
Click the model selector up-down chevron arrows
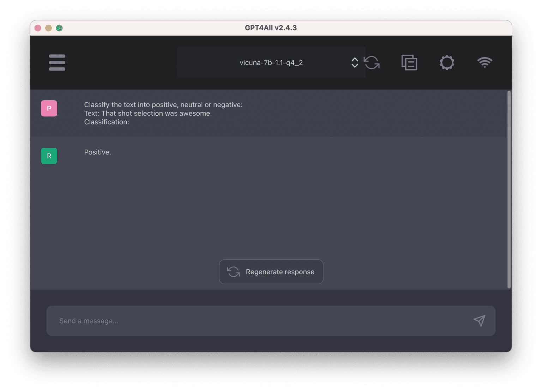[x=355, y=63]
